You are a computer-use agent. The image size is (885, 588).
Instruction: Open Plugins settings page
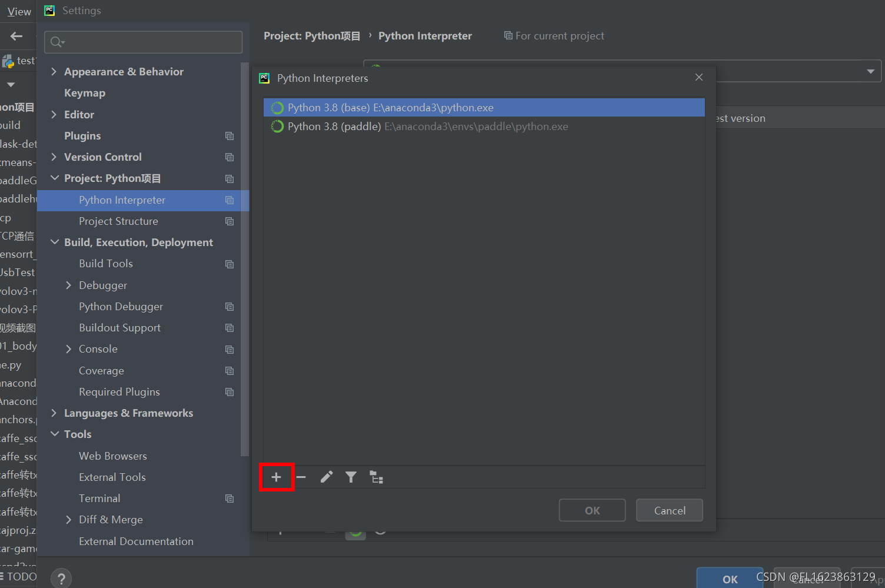(x=82, y=136)
